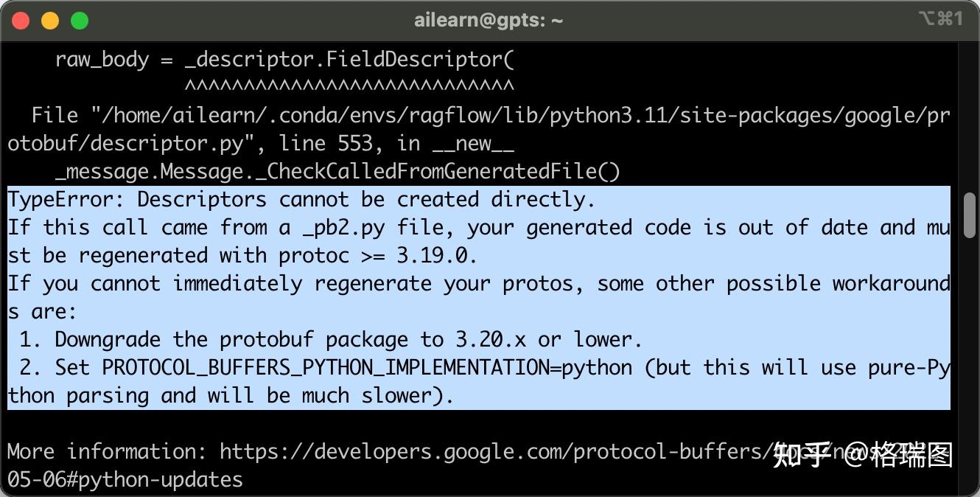The height and width of the screenshot is (497, 980).
Task: Minimize the terminal with the yellow button
Action: coord(50,21)
